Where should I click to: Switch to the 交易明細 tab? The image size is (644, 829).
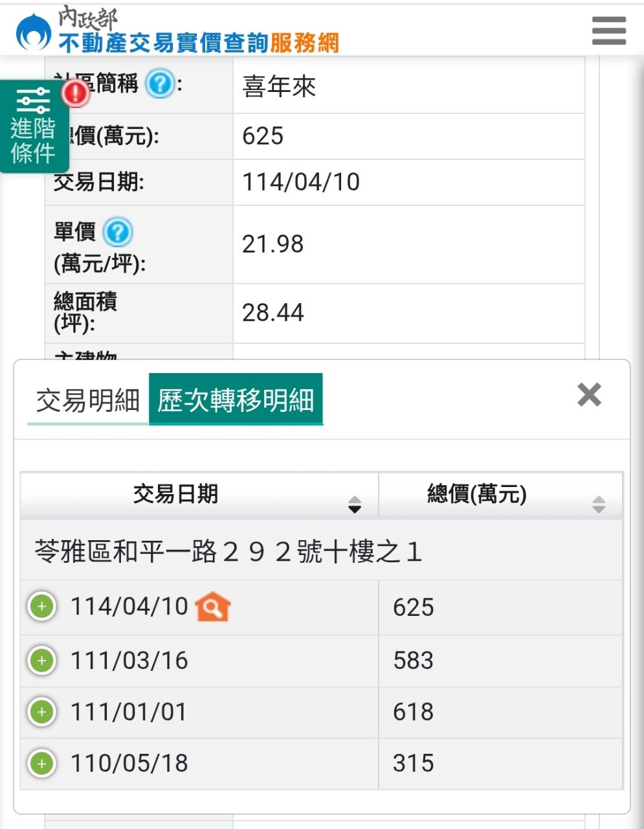(x=87, y=401)
